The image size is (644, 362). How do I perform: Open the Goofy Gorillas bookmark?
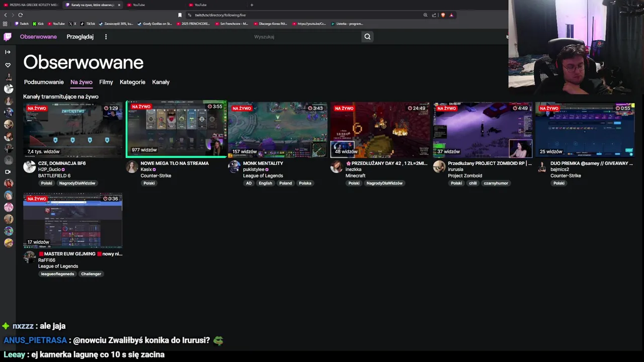pos(155,24)
